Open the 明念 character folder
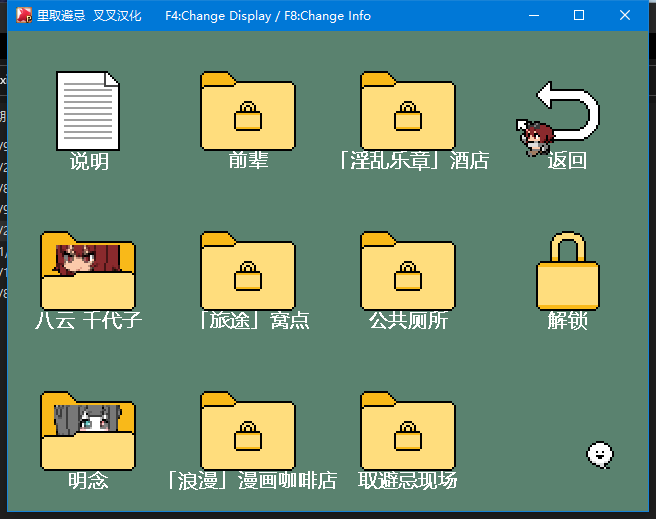 click(88, 432)
